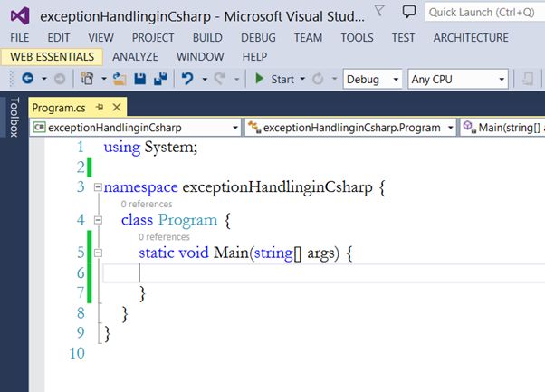The height and width of the screenshot is (392, 545).
Task: Click the Visual Studio logo icon
Action: [20, 16]
